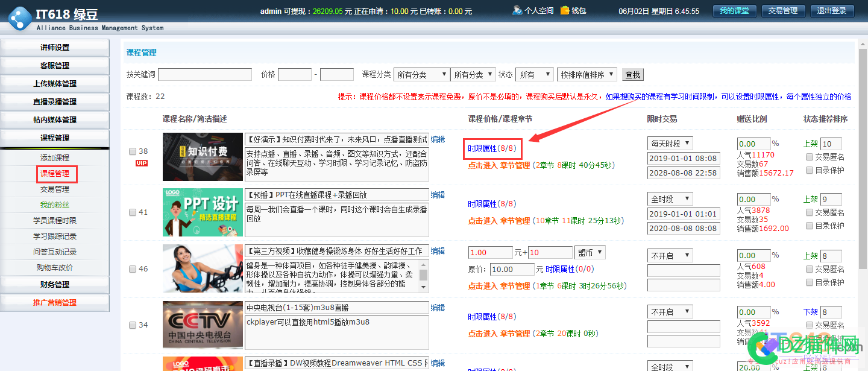
Task: Open 状态 filter dropdown
Action: pos(535,74)
